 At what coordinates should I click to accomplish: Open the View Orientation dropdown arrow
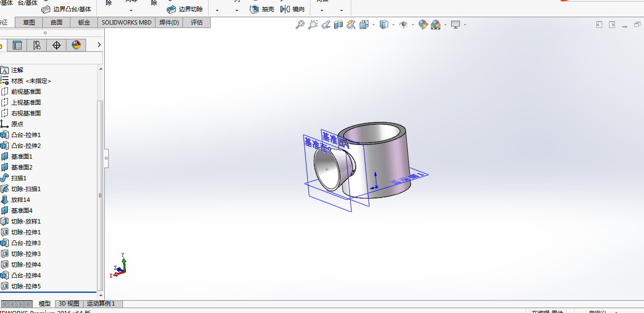point(373,25)
